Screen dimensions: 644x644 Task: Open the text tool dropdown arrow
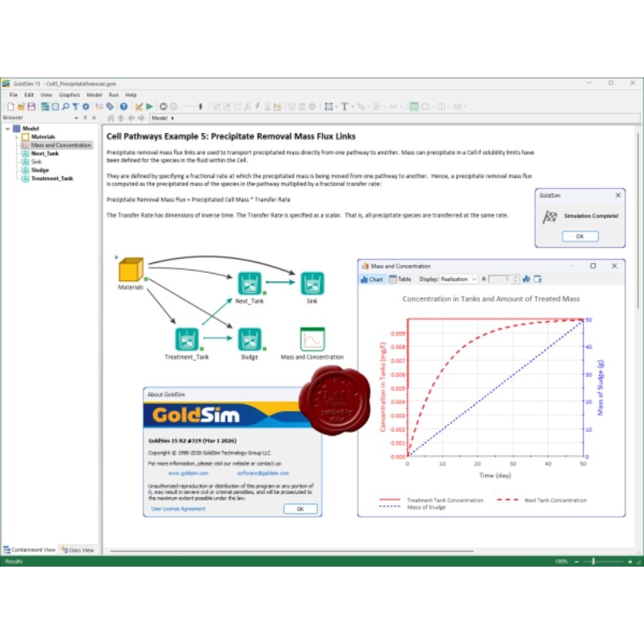[x=352, y=107]
